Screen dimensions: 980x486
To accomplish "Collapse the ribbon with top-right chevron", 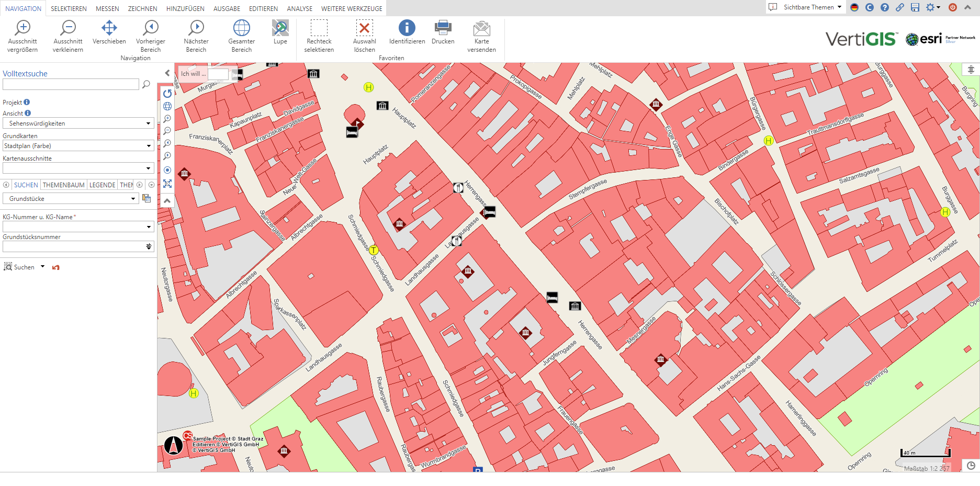I will pos(967,7).
